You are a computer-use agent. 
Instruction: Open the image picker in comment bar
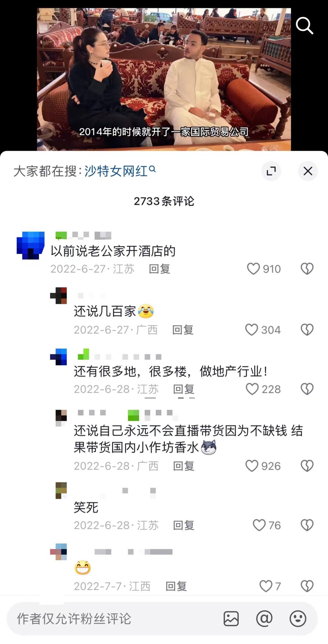pyautogui.click(x=231, y=619)
